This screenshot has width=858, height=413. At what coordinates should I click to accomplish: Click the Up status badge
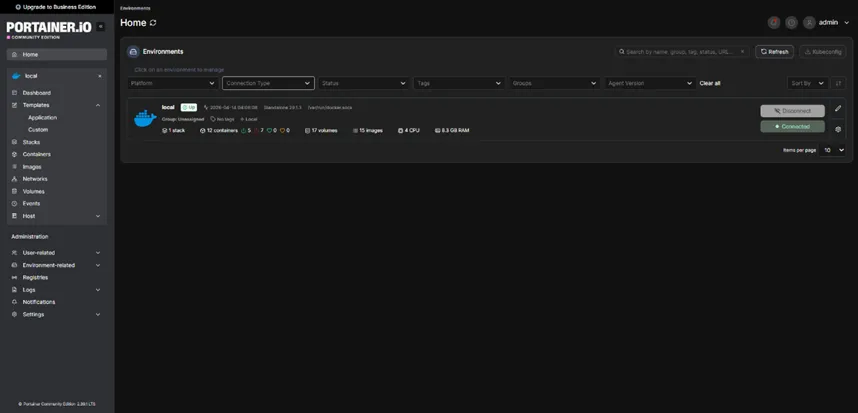(x=189, y=107)
